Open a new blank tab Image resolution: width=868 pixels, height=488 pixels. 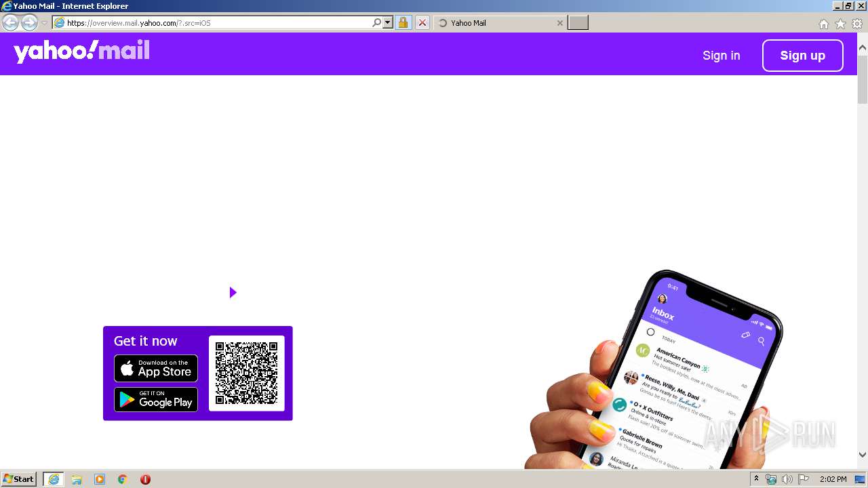578,23
